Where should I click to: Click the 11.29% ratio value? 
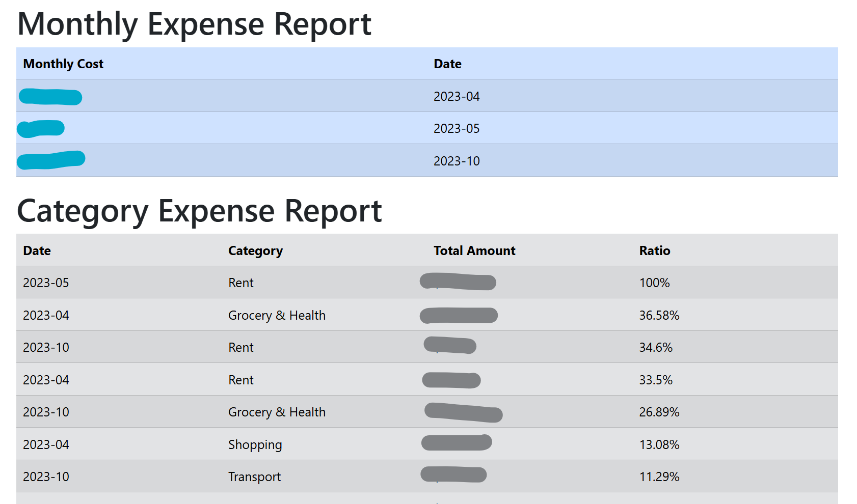(659, 477)
